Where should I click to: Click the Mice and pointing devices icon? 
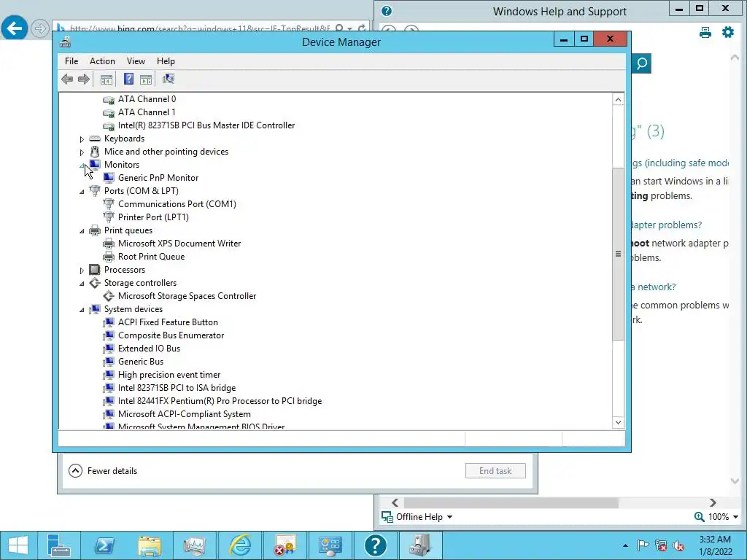[95, 152]
